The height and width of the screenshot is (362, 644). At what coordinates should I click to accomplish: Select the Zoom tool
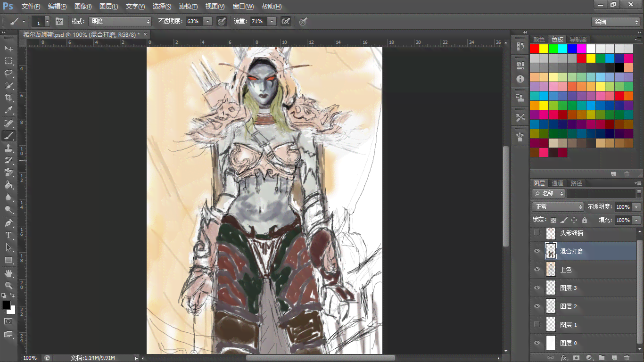click(x=8, y=286)
